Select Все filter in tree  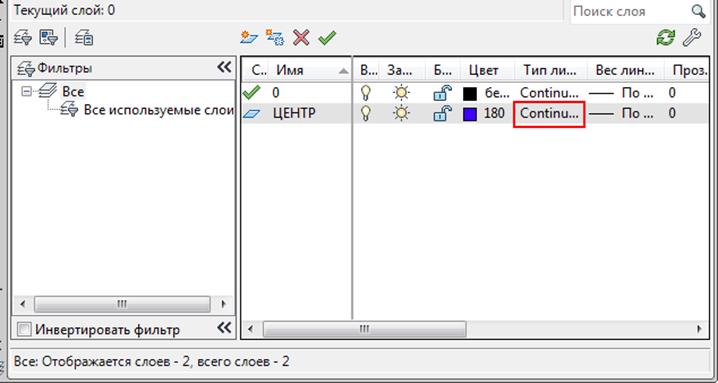click(73, 92)
